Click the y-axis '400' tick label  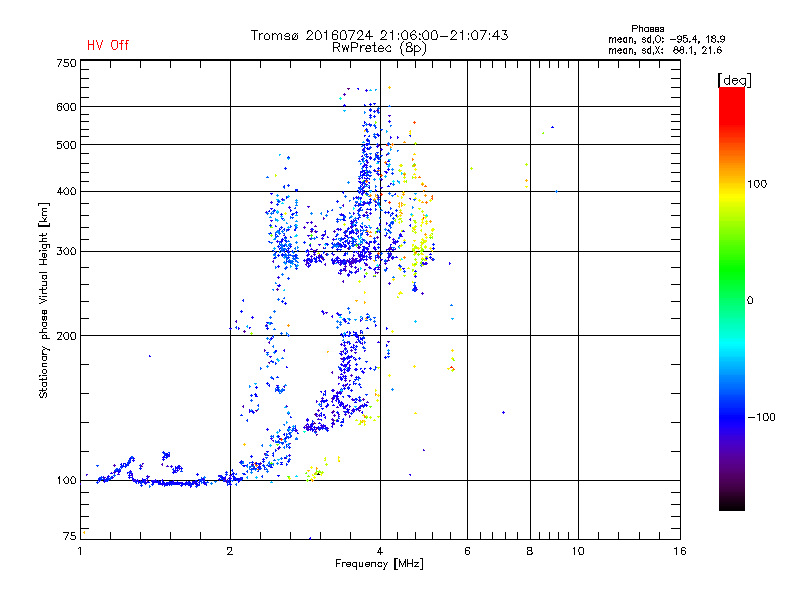(x=66, y=191)
